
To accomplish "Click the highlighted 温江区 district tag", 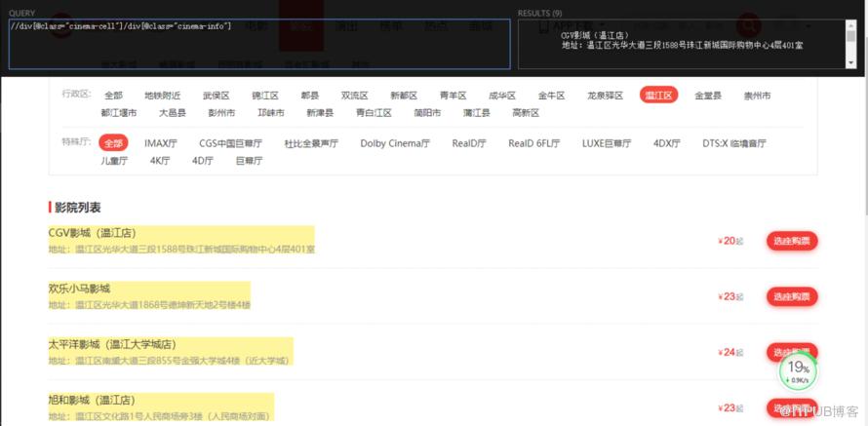I will pyautogui.click(x=658, y=96).
